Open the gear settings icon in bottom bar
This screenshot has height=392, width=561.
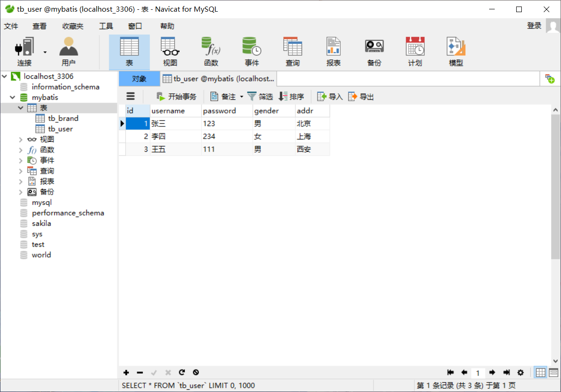(x=521, y=372)
